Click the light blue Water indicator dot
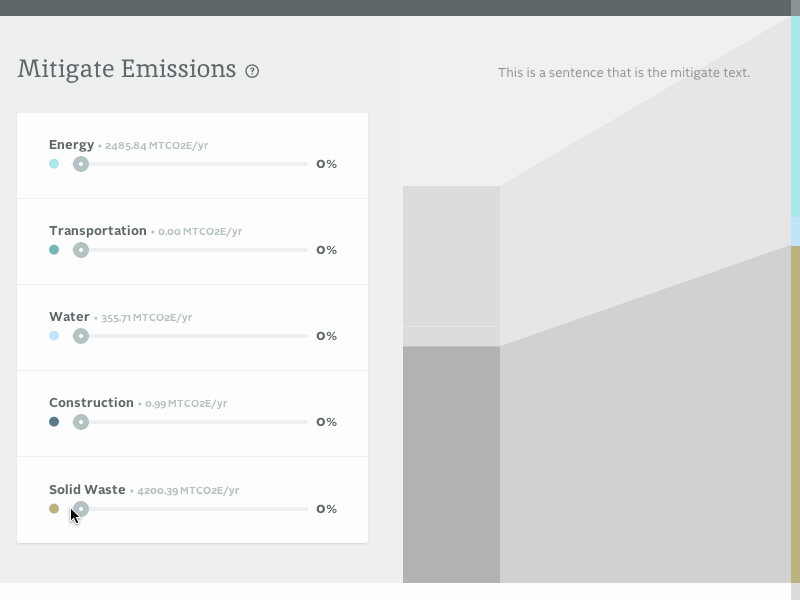800x600 pixels. coord(55,336)
